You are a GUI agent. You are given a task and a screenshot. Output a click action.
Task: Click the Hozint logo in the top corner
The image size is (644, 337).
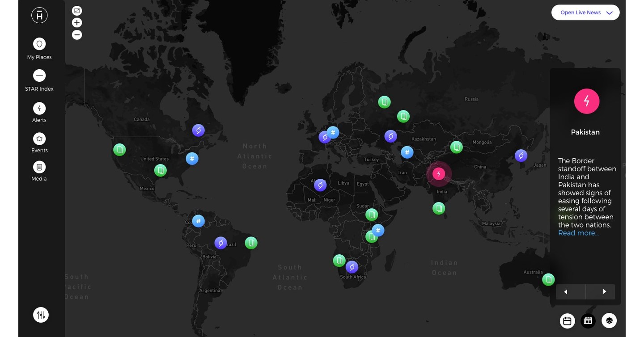click(x=39, y=15)
